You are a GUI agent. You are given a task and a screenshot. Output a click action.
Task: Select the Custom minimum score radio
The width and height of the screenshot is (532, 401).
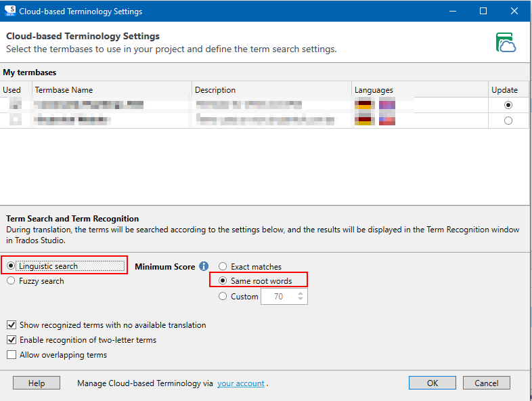point(223,297)
